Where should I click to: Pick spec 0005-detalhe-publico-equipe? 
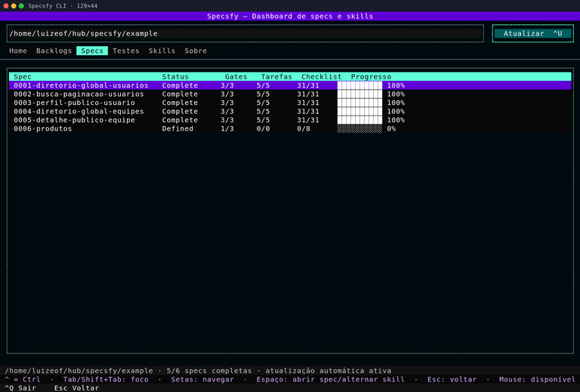(290, 120)
